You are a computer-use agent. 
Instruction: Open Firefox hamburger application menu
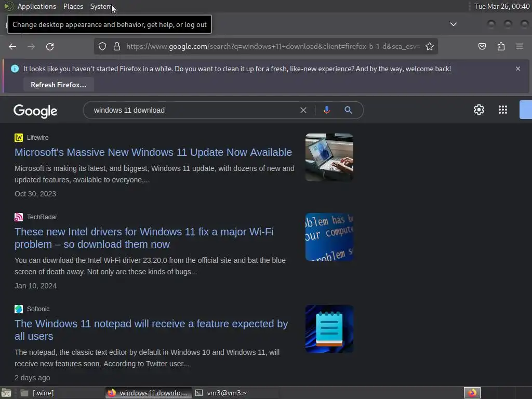click(520, 46)
